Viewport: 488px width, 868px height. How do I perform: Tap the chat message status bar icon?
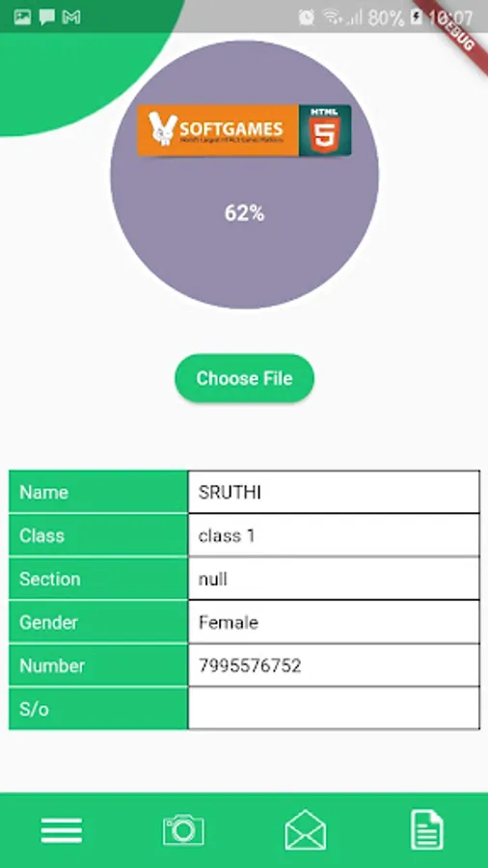[x=47, y=17]
